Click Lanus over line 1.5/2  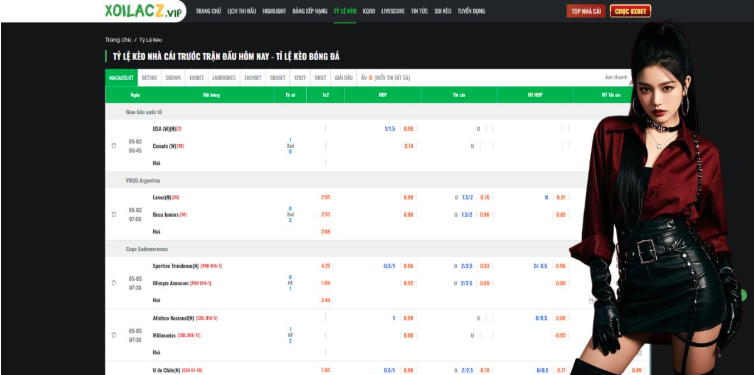[x=467, y=197]
